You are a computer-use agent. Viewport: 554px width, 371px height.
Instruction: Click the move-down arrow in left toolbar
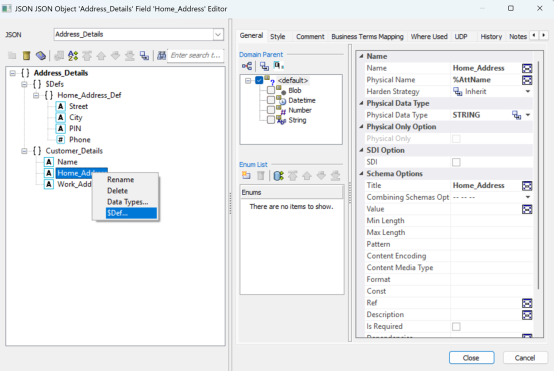pos(116,55)
